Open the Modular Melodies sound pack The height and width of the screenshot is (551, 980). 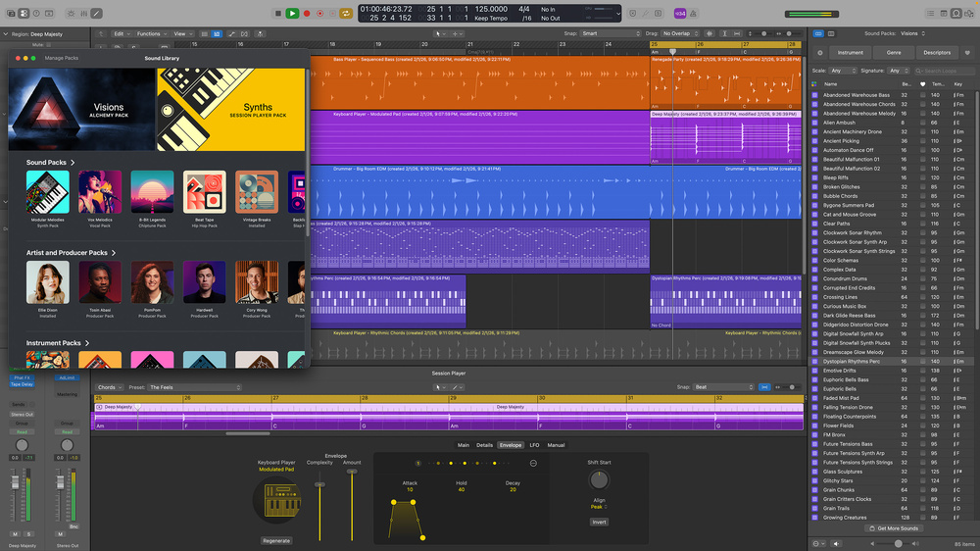47,192
